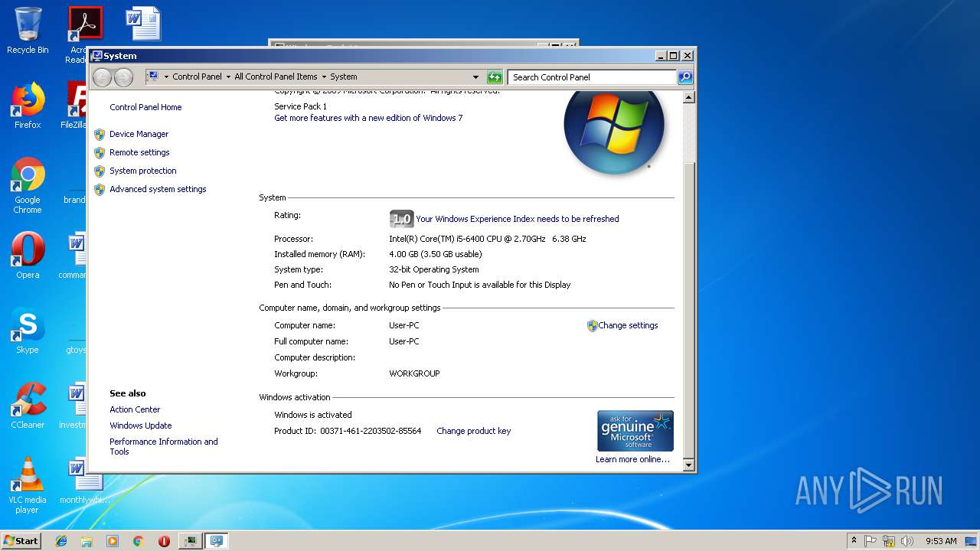
Task: Select the Opera desktop shortcut
Action: (x=28, y=256)
